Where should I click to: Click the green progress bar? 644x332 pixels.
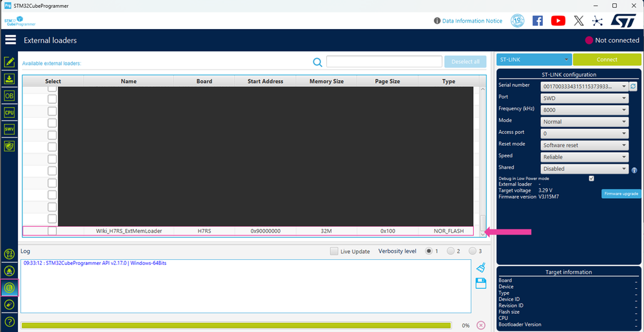236,326
